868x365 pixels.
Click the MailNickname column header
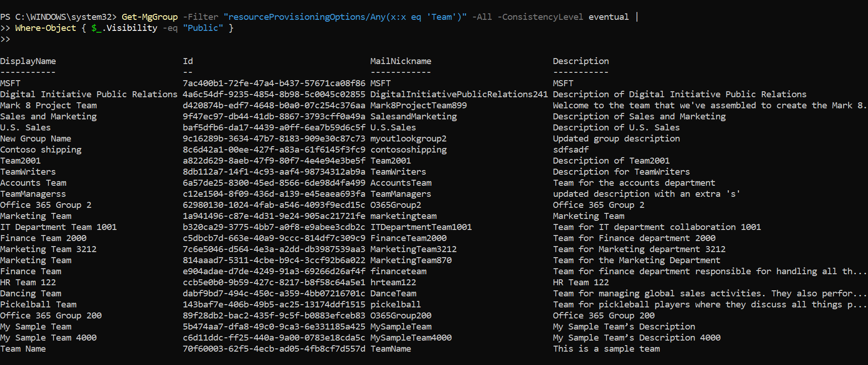point(400,61)
